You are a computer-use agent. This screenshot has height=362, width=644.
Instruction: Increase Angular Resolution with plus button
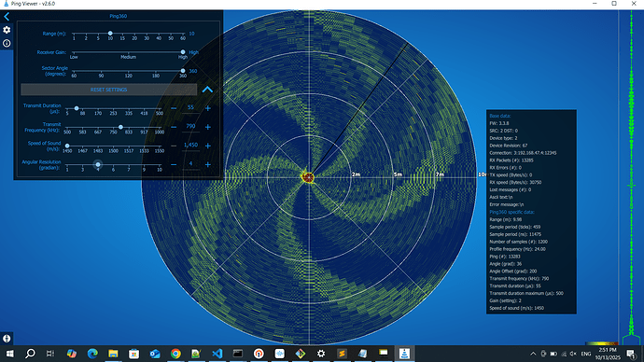click(x=208, y=164)
